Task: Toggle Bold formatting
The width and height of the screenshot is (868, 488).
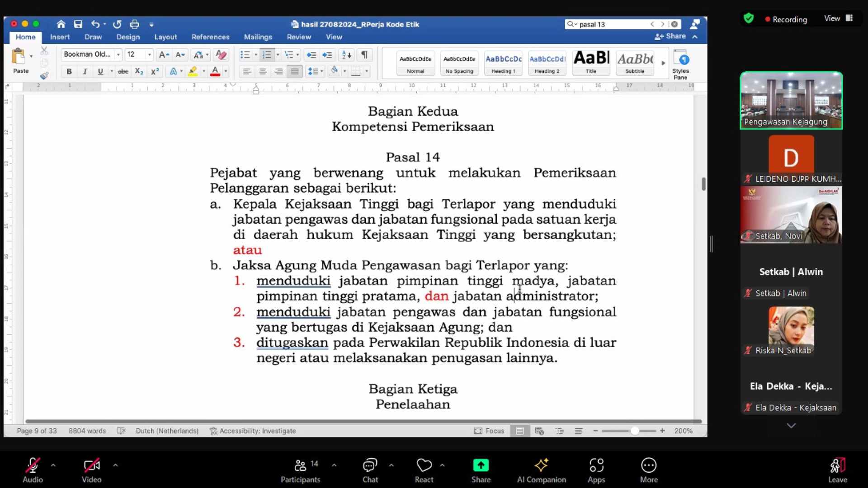Action: coord(69,71)
